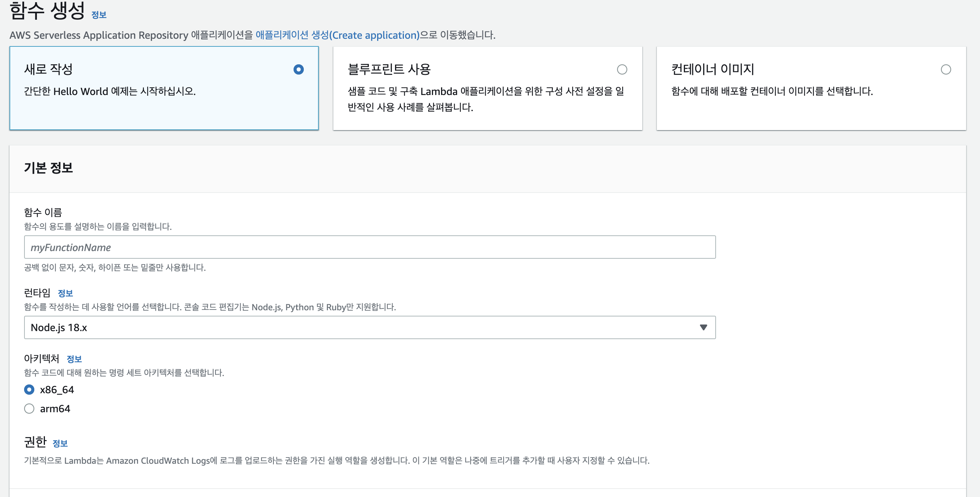Click the x86_64 label text
Viewport: 980px width, 497px height.
tap(57, 390)
